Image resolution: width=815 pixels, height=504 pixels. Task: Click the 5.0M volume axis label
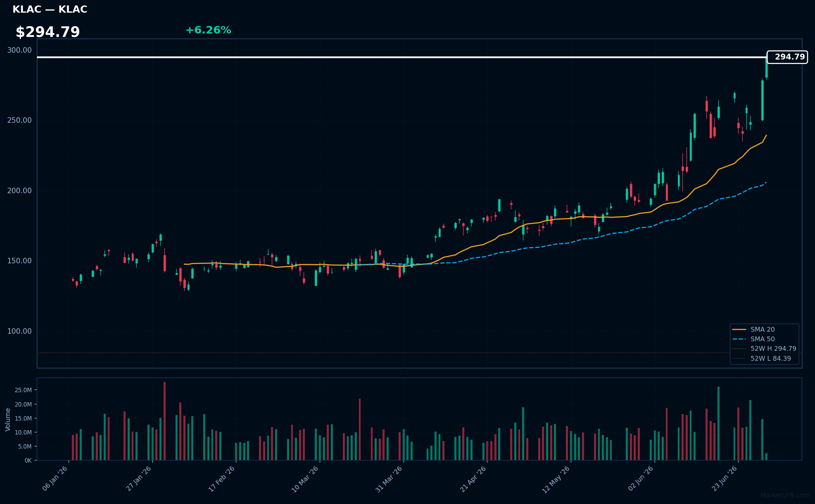pyautogui.click(x=25, y=447)
